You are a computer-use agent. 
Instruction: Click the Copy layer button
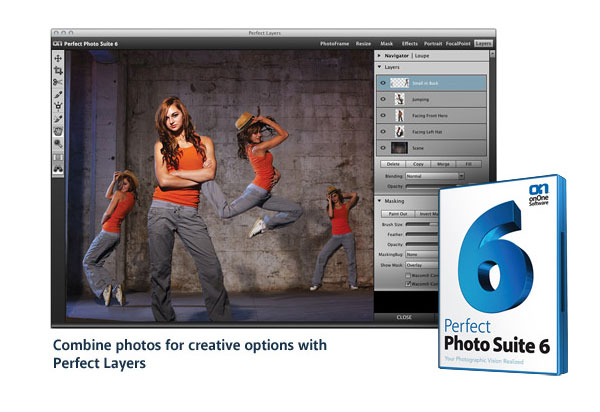tap(418, 164)
